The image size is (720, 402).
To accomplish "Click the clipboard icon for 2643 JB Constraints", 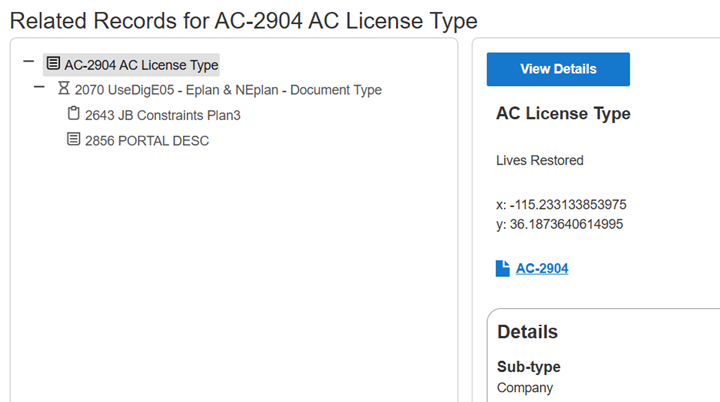I will (73, 114).
